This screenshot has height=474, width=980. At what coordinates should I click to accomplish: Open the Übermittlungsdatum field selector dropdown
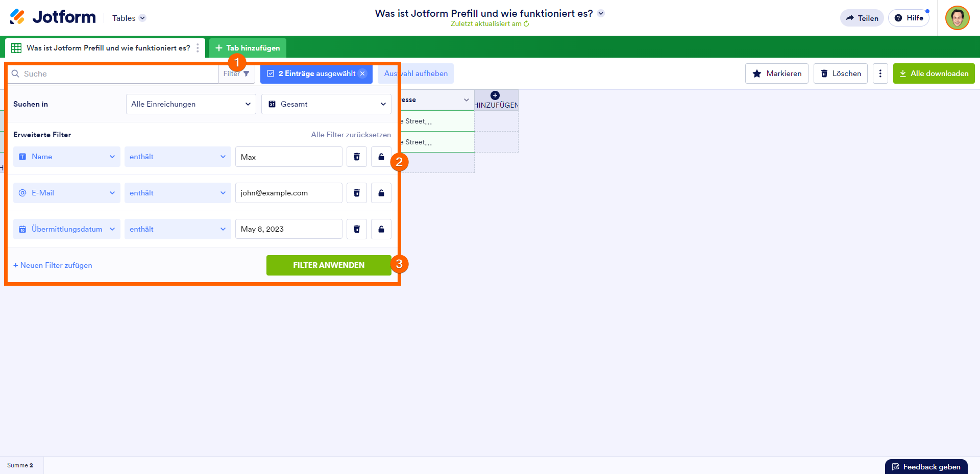tap(67, 229)
